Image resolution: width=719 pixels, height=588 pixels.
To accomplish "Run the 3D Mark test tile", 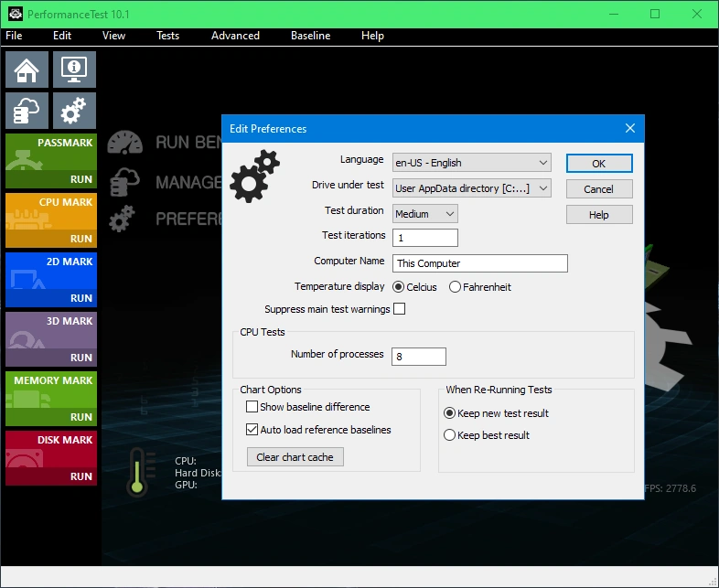I will coord(51,339).
